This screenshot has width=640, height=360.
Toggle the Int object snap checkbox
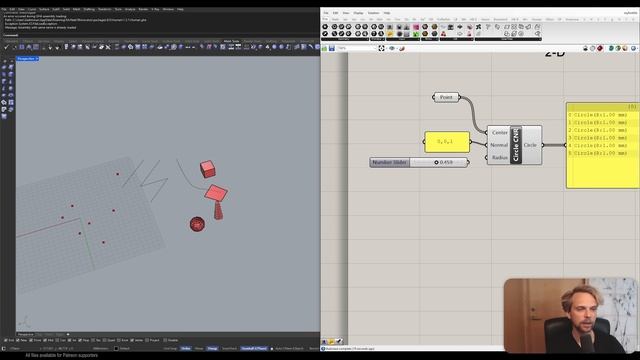(x=69, y=340)
